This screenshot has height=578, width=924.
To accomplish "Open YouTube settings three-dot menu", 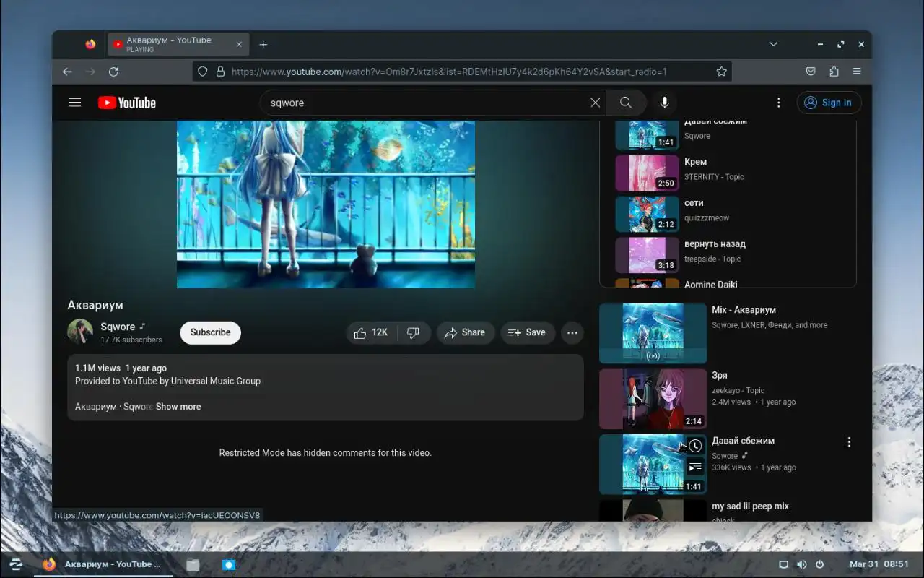I will (x=778, y=103).
